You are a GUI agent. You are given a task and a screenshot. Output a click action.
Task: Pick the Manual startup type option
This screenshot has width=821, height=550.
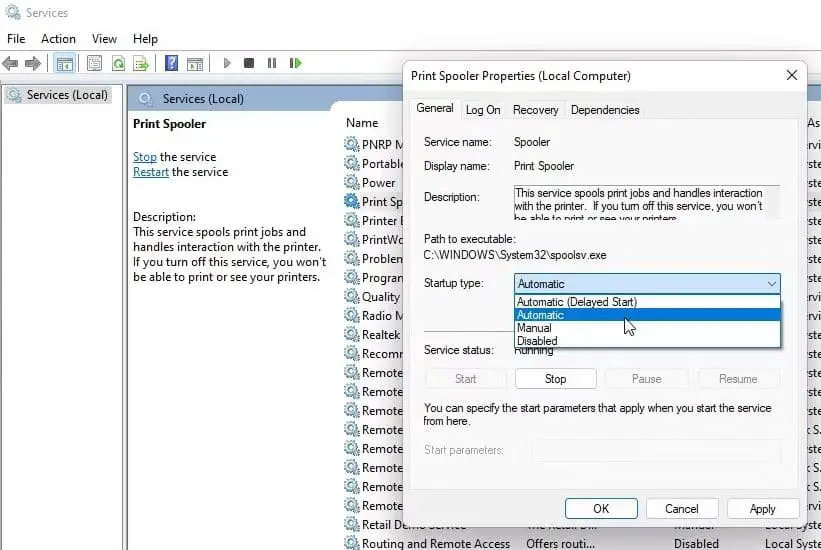(534, 328)
